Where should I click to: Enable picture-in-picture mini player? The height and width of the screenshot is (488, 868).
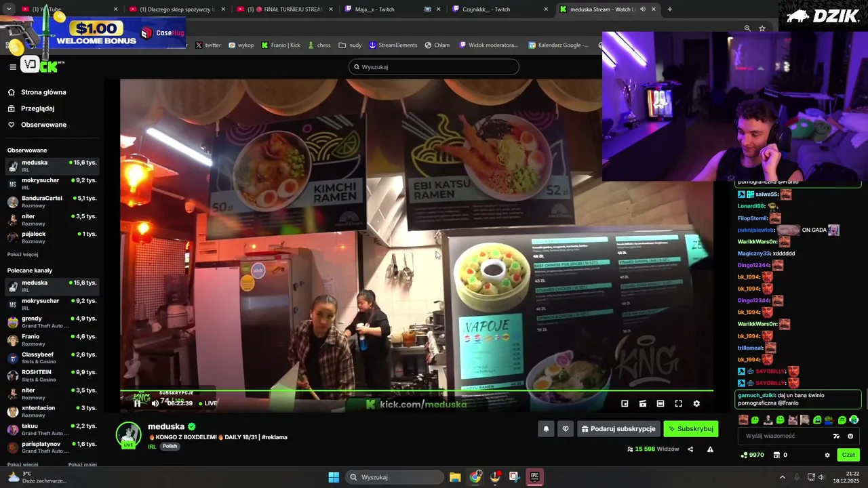click(x=625, y=403)
